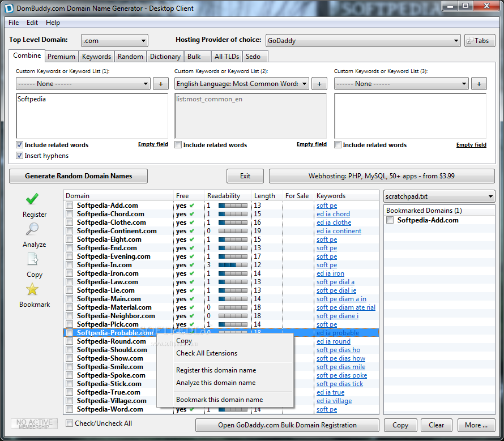Viewport: 504px width, 441px height.
Task: Open the File menu
Action: (14, 23)
